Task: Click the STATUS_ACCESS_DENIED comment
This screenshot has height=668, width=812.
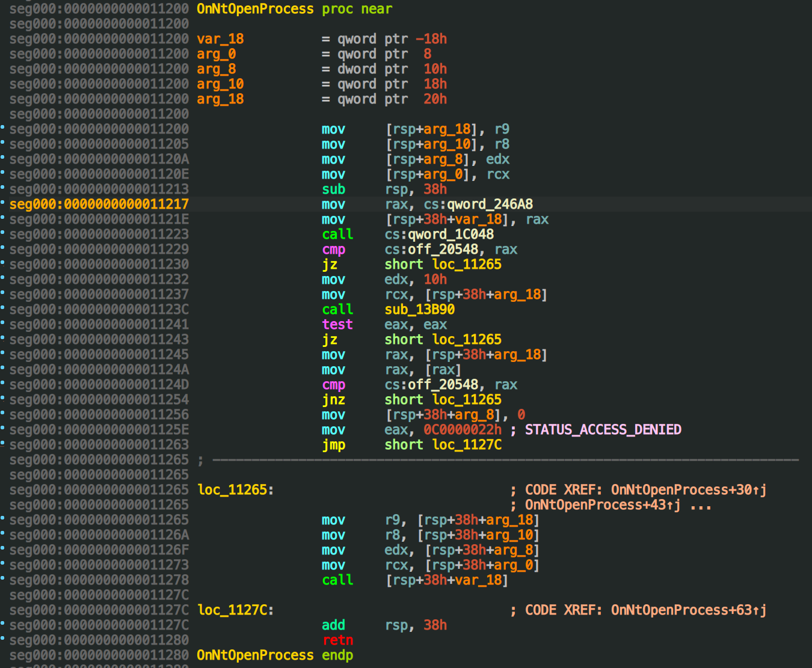Action: (603, 430)
